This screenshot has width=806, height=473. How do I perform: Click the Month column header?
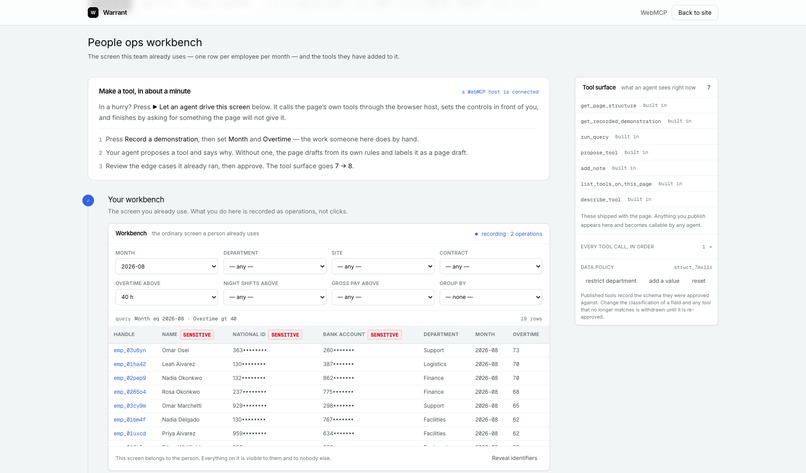pos(485,335)
